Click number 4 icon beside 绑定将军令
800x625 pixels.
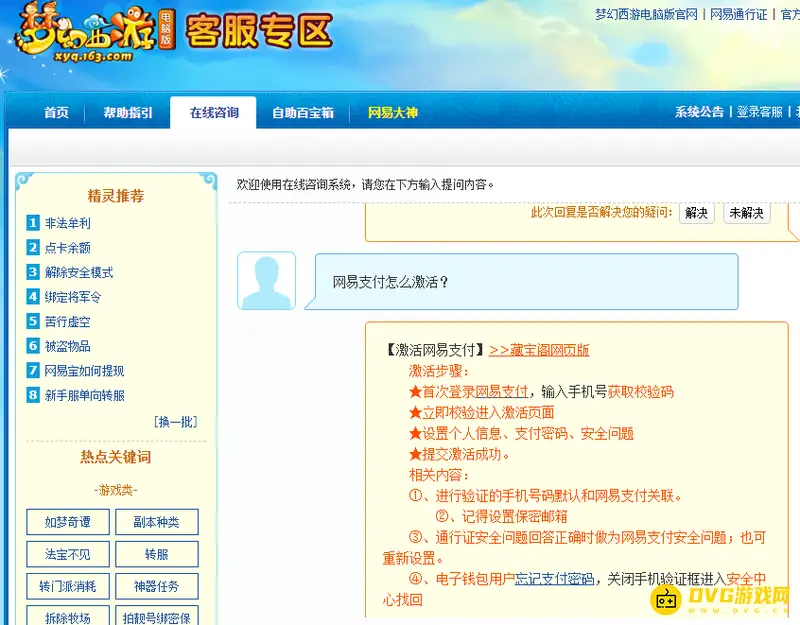click(x=33, y=296)
